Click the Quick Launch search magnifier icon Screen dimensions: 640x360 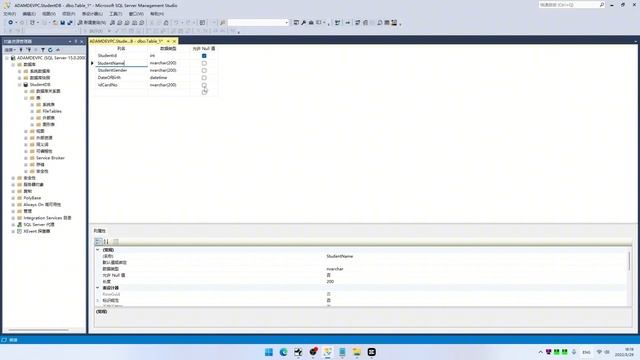(602, 4)
